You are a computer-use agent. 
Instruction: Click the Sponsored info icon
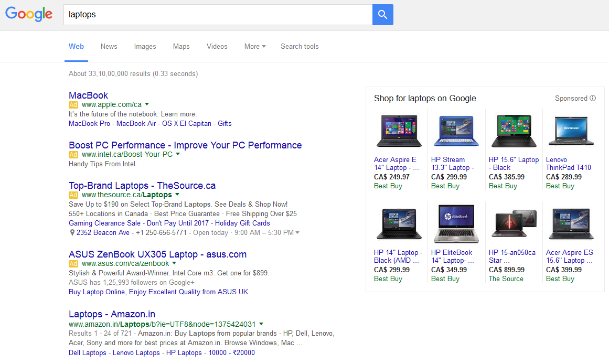click(593, 98)
